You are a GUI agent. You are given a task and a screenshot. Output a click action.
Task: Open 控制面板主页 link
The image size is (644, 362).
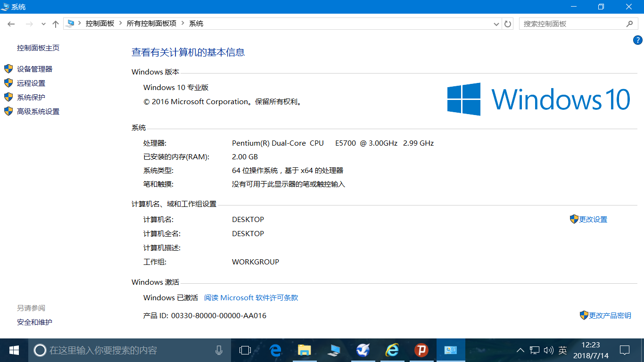[x=38, y=48]
